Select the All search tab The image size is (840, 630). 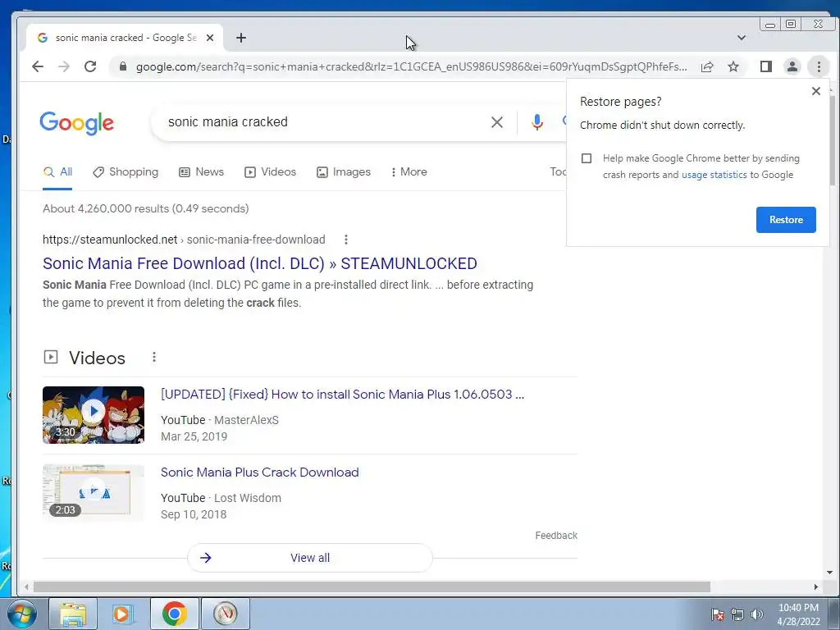click(x=57, y=172)
